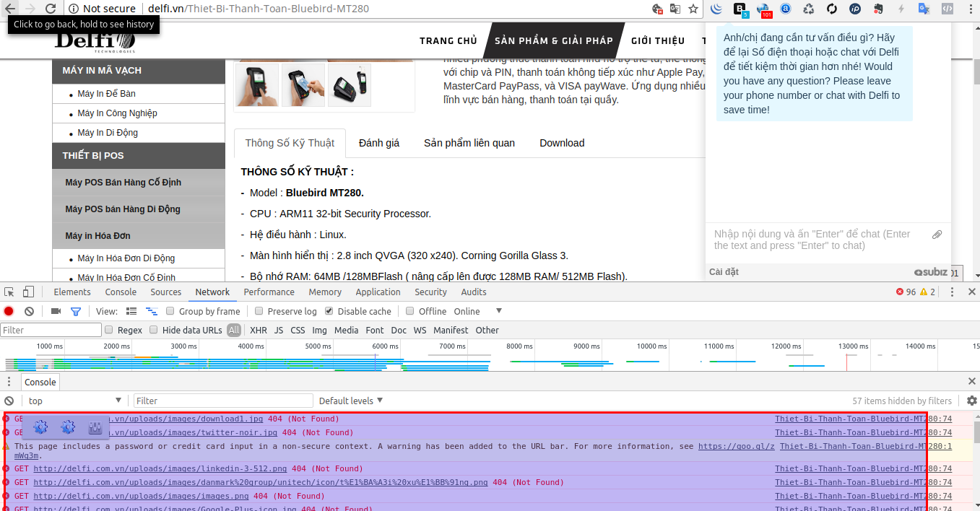Open console settings gear icon
The image size is (980, 511).
[972, 401]
